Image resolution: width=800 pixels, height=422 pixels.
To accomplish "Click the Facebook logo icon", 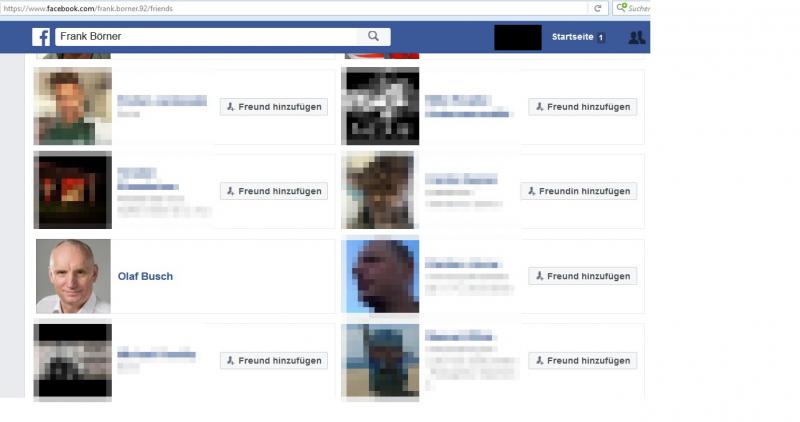I will (x=41, y=37).
